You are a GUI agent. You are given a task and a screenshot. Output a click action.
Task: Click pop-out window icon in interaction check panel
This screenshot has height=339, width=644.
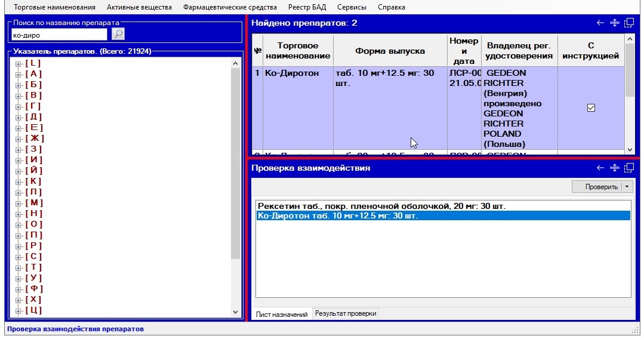click(x=628, y=168)
